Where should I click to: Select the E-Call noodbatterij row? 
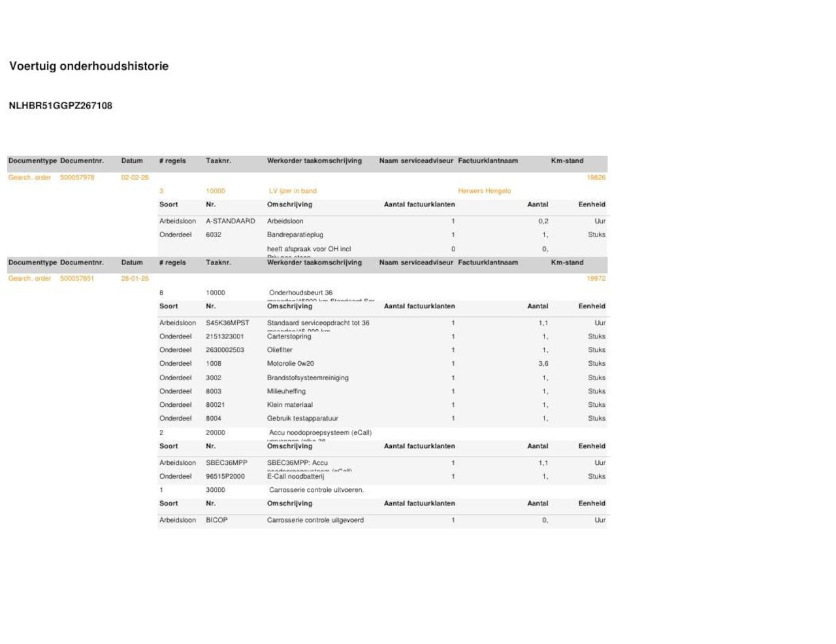pyautogui.click(x=383, y=477)
